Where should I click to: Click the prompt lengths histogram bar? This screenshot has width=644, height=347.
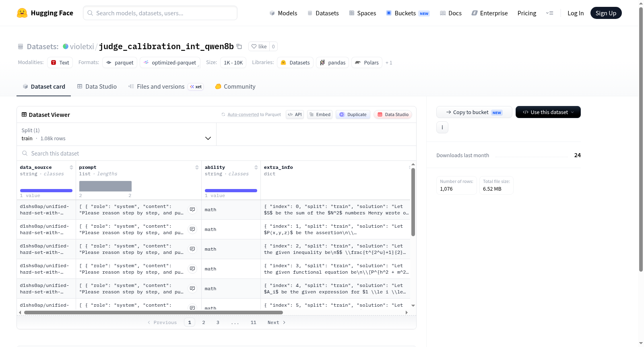pyautogui.click(x=105, y=186)
